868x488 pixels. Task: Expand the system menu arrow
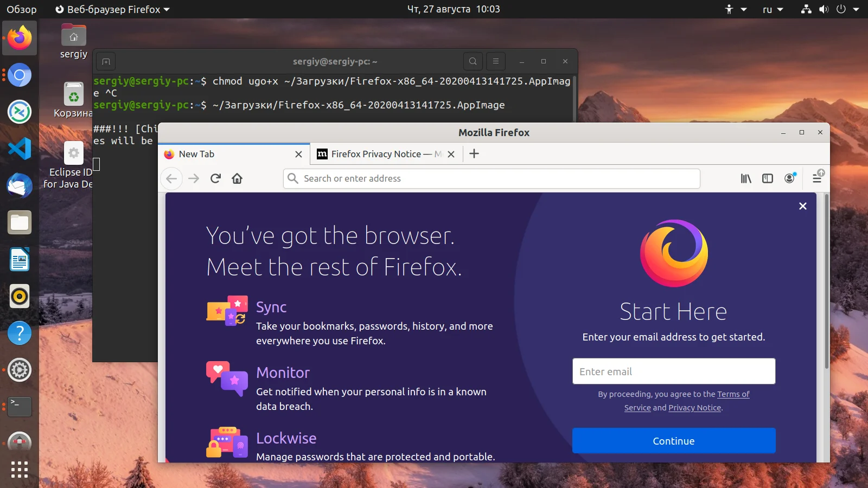[x=856, y=9]
